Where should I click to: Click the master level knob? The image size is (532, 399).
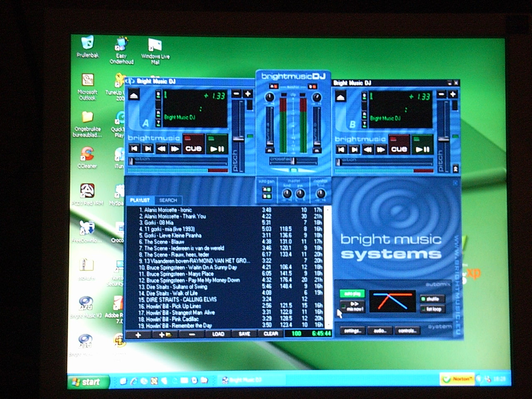tap(287, 194)
